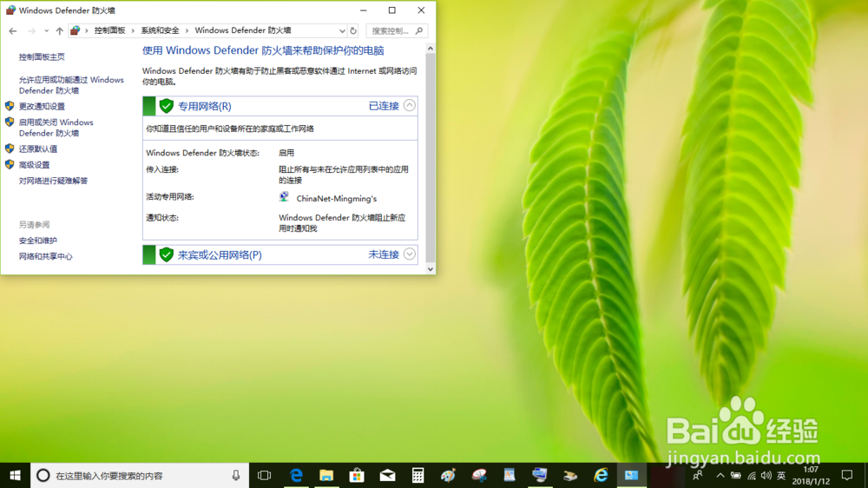
Task: Expand the dropdown arrow after 控制面板 breadcrumb
Action: point(133,30)
